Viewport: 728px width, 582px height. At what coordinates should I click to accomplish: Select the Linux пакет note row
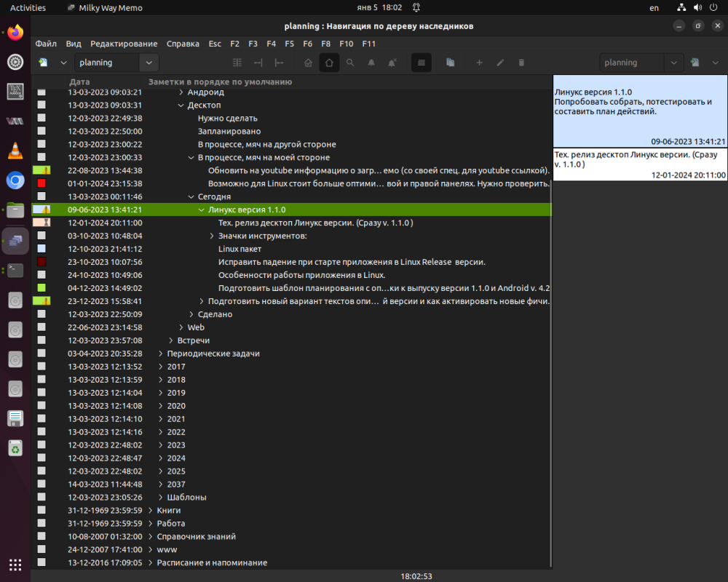pos(240,249)
